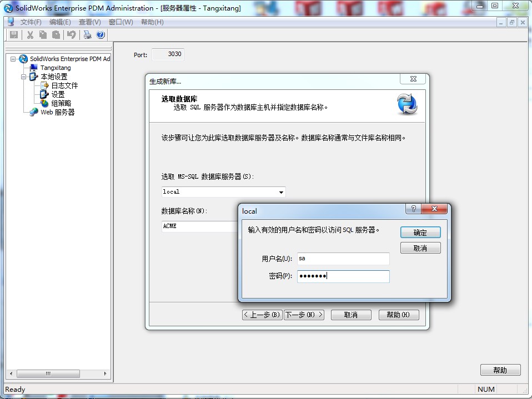Click the tree panel horizontal scrollbar thumb
The image size is (532, 399).
[x=48, y=373]
